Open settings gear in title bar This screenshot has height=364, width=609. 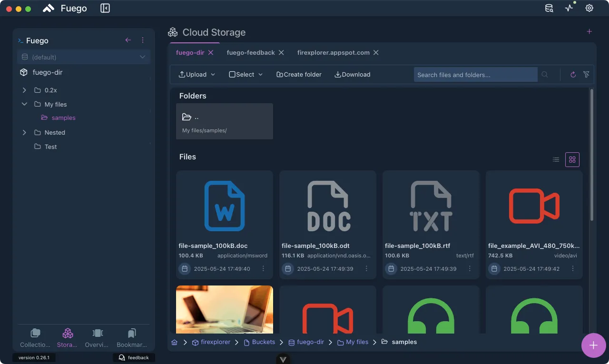click(x=589, y=8)
